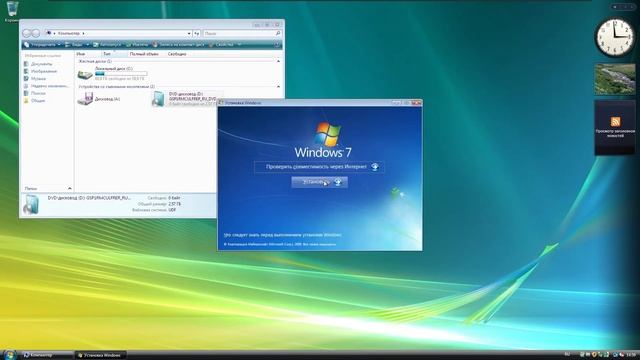Viewport: 640px width, 360px height.
Task: Open the address bar history dropdown in Explorer
Action: point(189,33)
